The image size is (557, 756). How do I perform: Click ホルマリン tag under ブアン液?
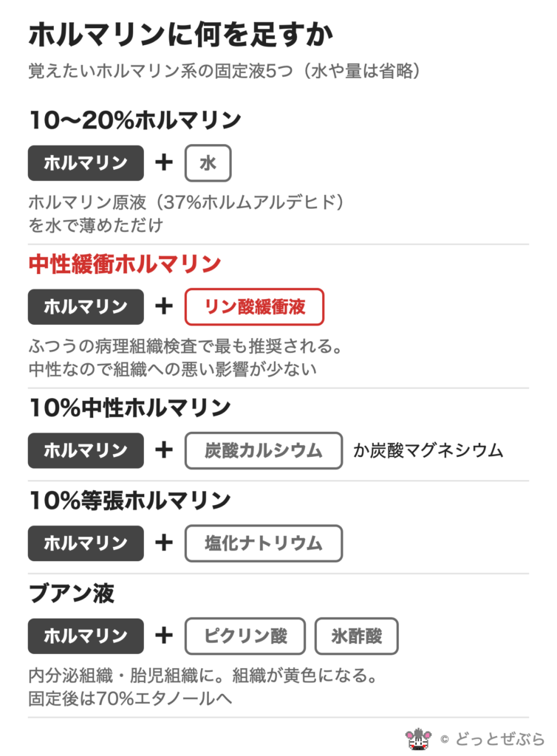[x=86, y=636]
